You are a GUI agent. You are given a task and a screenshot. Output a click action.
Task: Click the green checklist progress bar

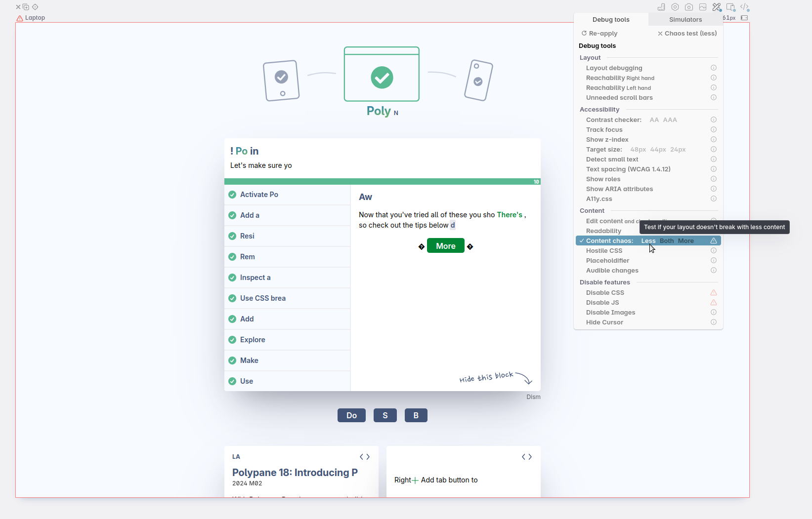coord(383,182)
